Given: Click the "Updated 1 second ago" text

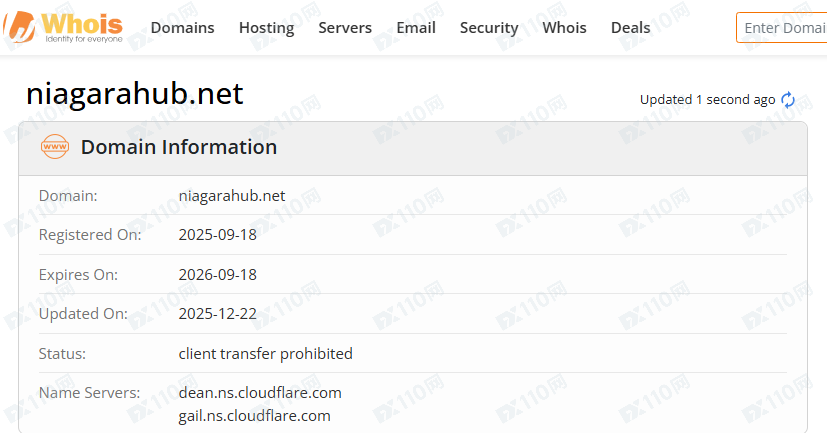Looking at the screenshot, I should pos(707,100).
